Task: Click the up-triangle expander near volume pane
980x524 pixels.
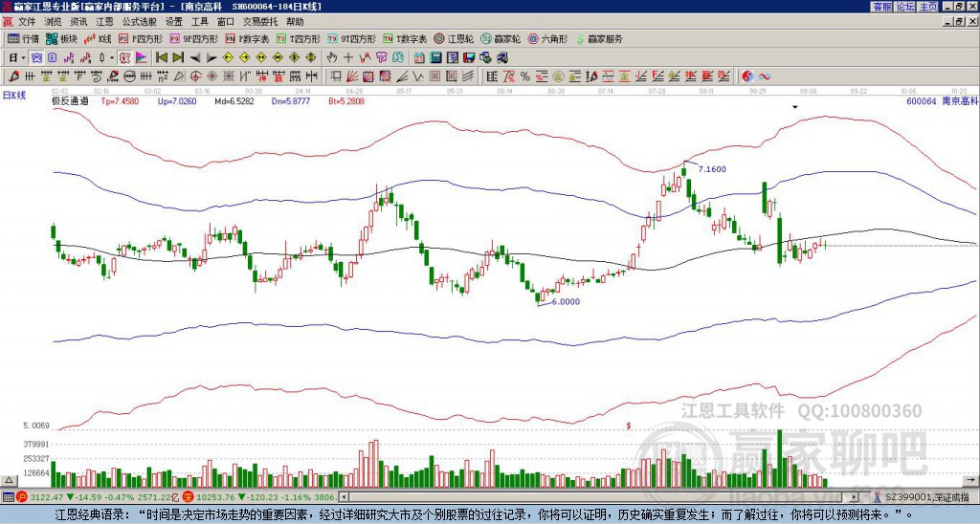Action: coord(8,480)
